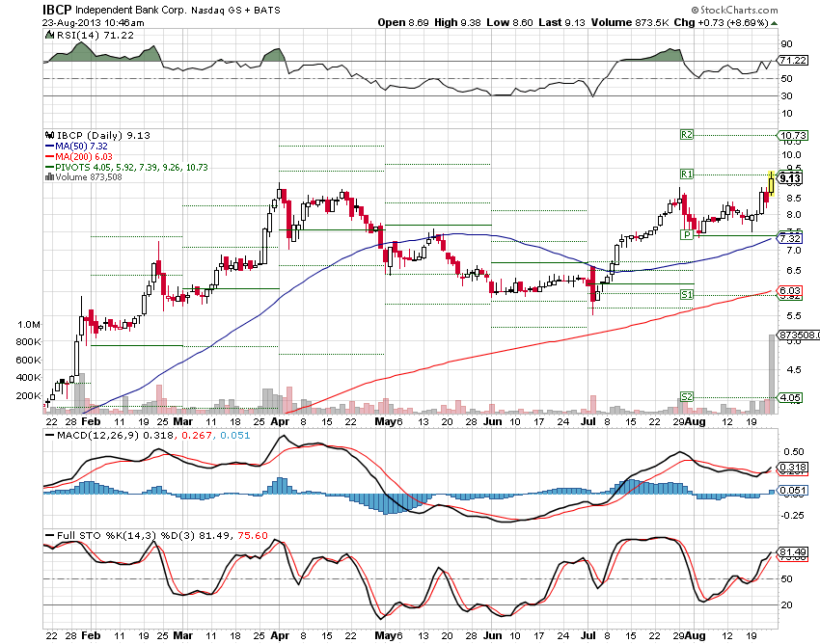Click the 1.0M volume axis label

[x=29, y=325]
